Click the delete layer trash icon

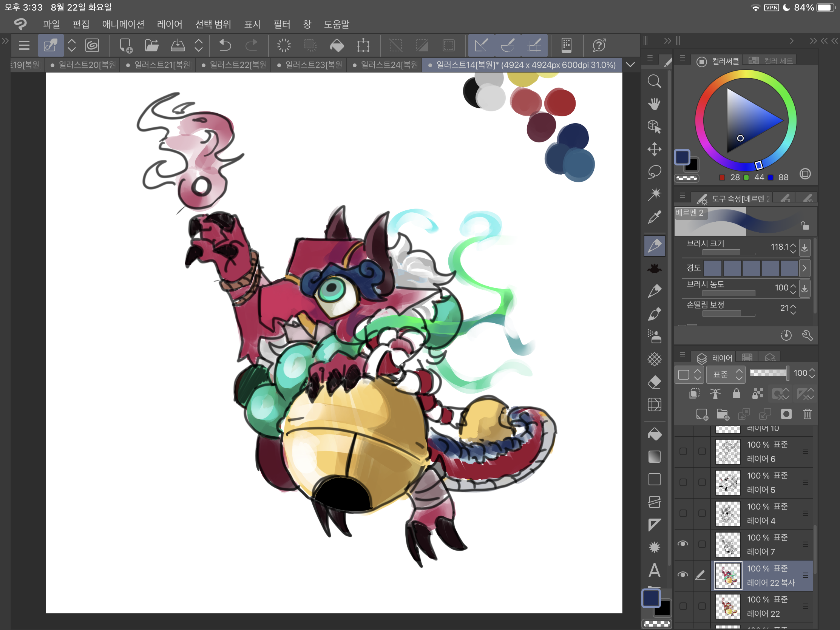(808, 414)
